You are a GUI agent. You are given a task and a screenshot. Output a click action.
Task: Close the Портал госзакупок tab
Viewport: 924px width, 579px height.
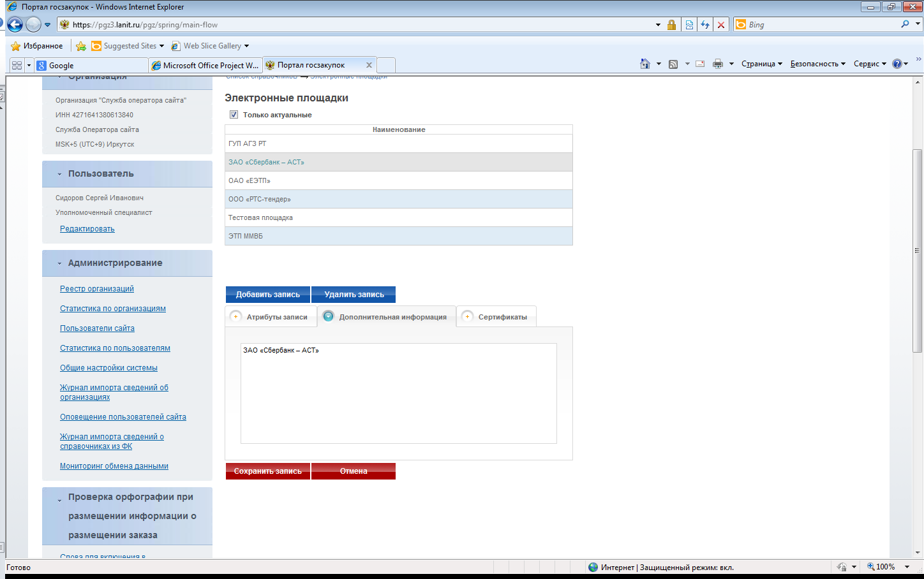point(369,65)
